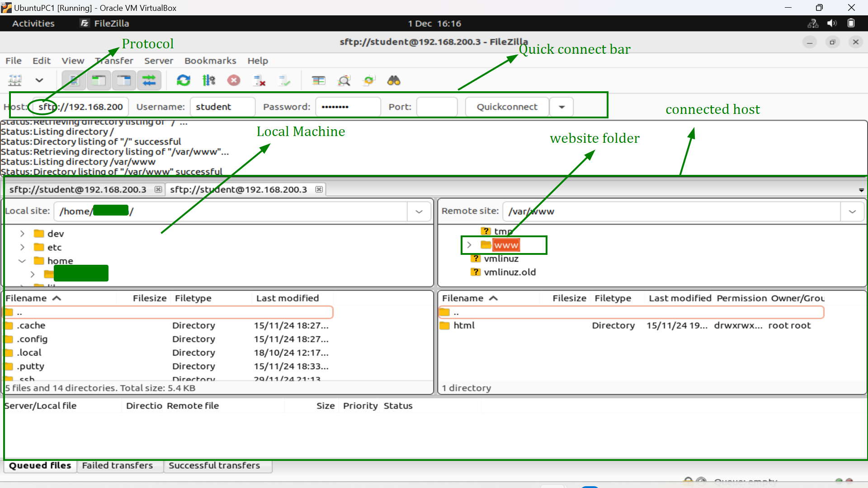Viewport: 868px width, 488px height.
Task: Open the Remote site path dropdown
Action: pyautogui.click(x=852, y=211)
